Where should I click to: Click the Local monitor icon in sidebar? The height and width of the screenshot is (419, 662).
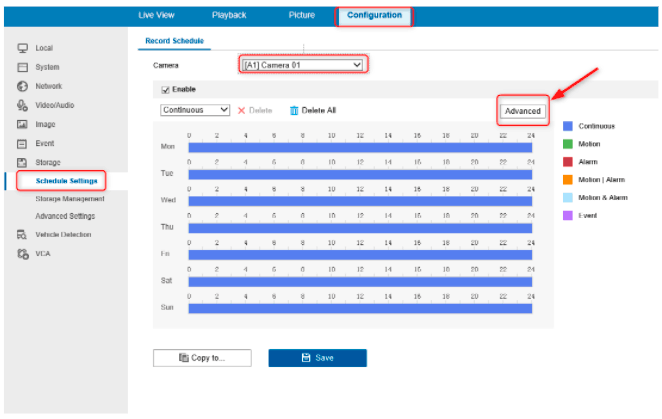coord(22,48)
